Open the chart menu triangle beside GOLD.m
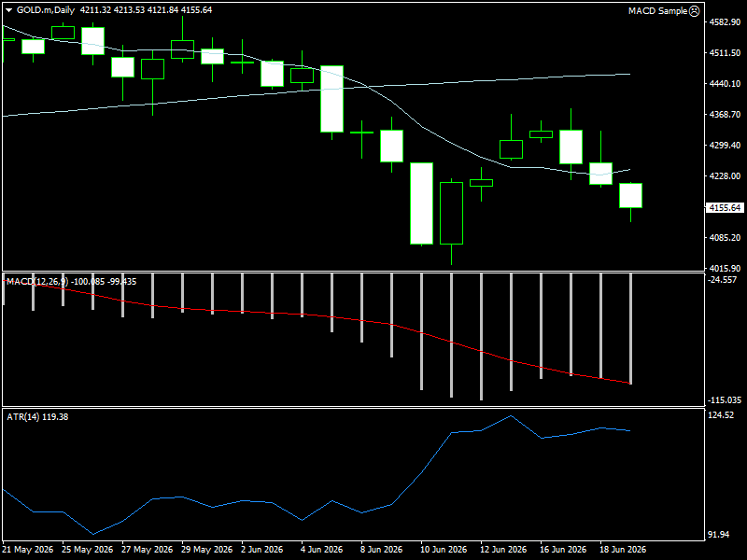This screenshot has height=560, width=747. click(8, 10)
